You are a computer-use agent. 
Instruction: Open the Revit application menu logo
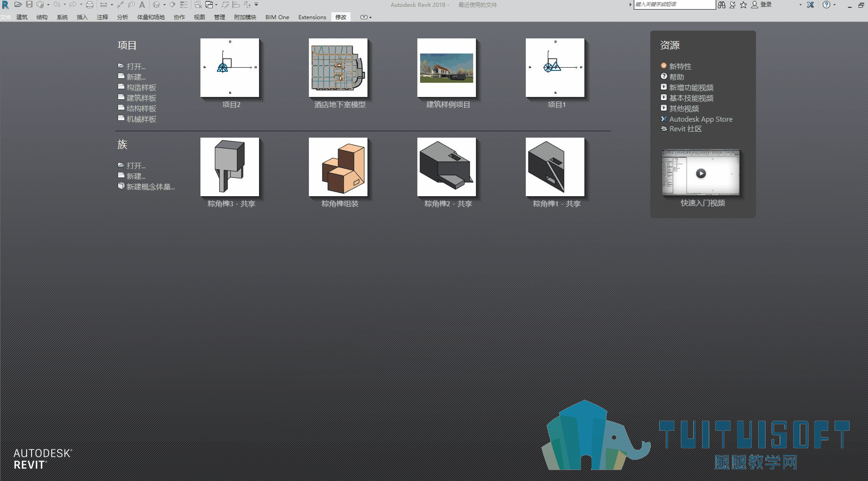click(5, 5)
